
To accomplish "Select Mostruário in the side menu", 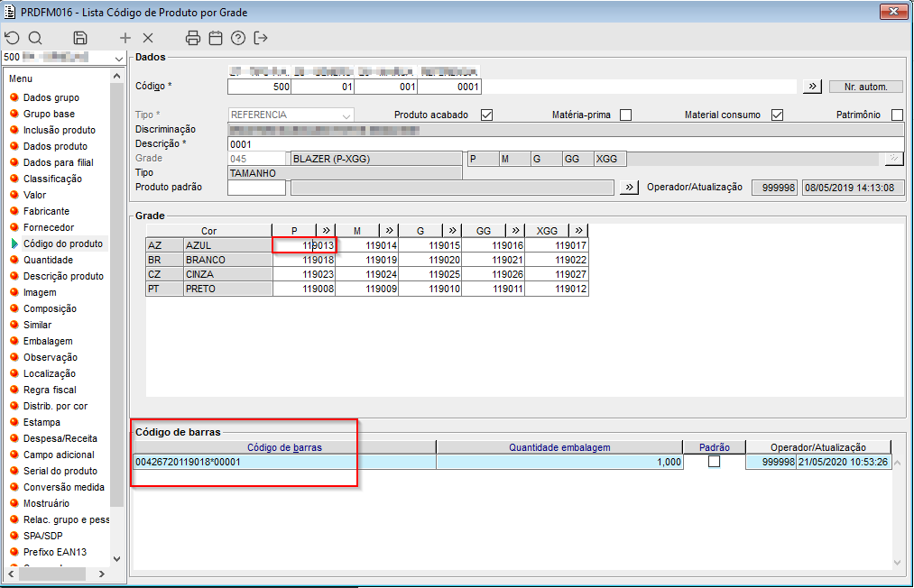I will [46, 503].
